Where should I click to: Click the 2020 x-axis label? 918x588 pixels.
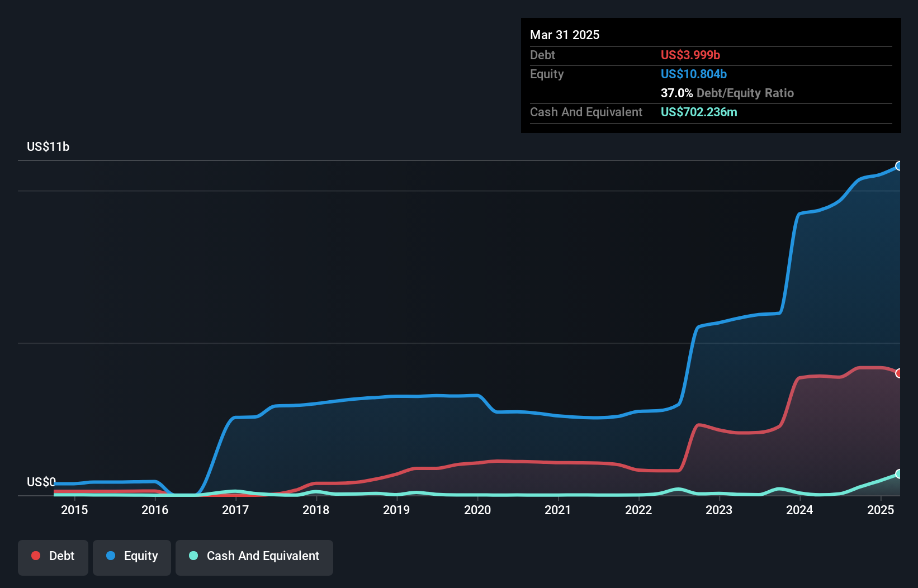[477, 510]
